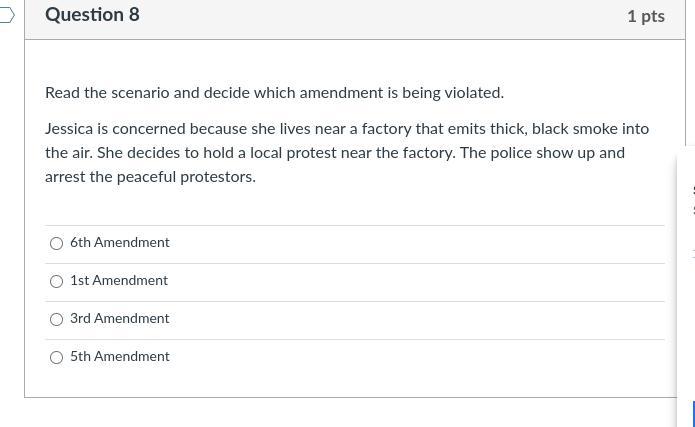This screenshot has height=427, width=695.
Task: Select the 5th Amendment radio button
Action: [x=57, y=357]
